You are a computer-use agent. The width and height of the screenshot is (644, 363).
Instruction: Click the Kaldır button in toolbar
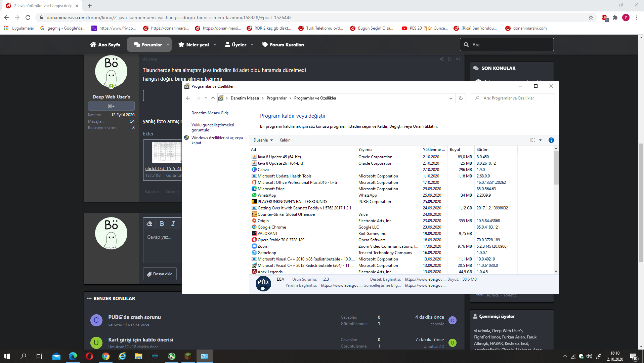284,140
